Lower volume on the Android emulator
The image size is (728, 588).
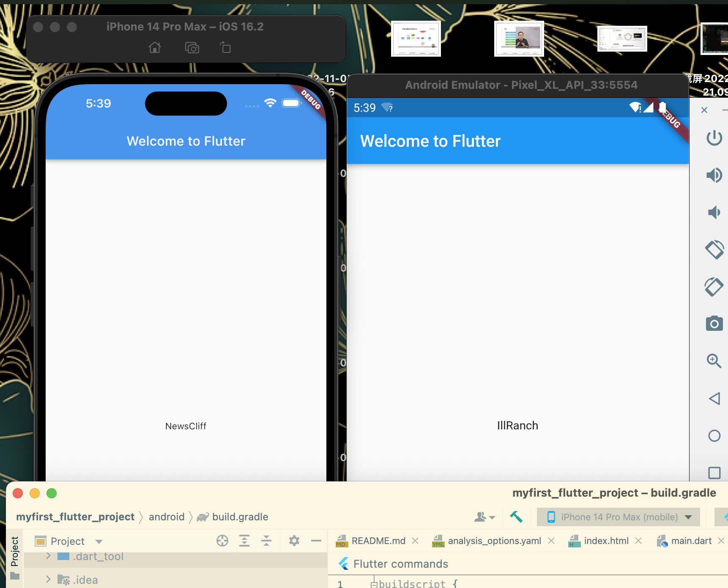tap(714, 212)
